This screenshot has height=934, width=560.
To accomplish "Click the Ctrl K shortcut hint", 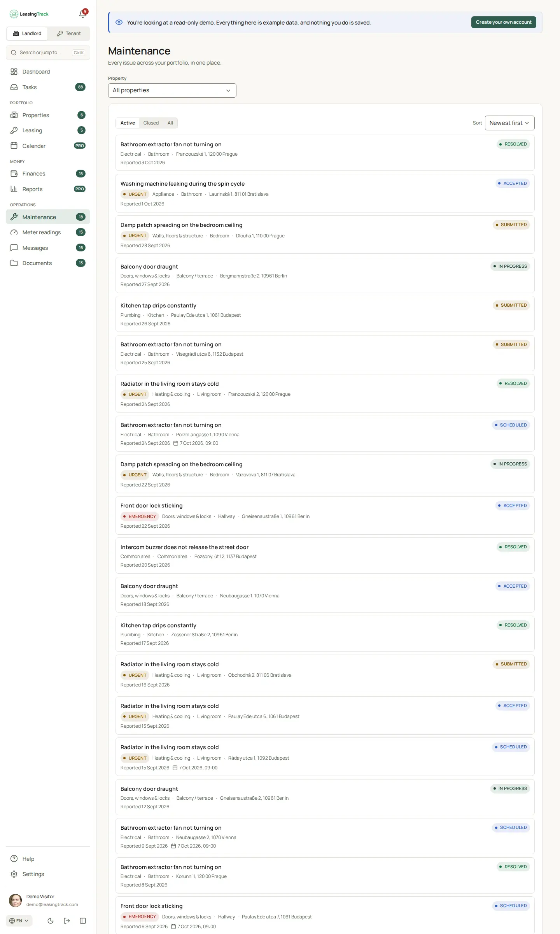I will (79, 53).
